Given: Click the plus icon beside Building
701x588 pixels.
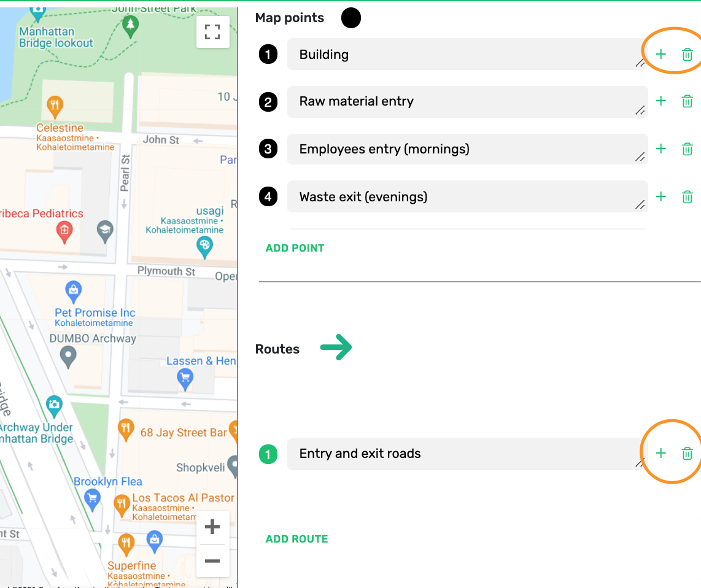Looking at the screenshot, I should [660, 55].
